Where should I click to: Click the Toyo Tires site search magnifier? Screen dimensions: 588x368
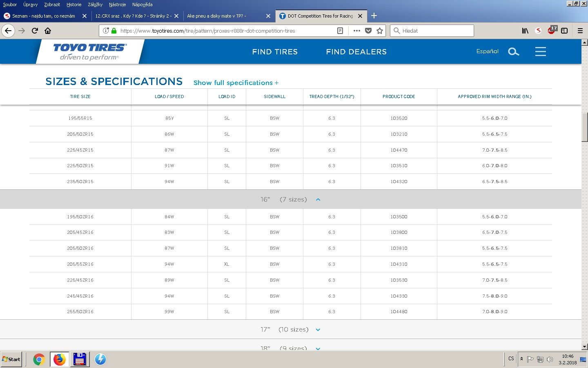pos(513,52)
